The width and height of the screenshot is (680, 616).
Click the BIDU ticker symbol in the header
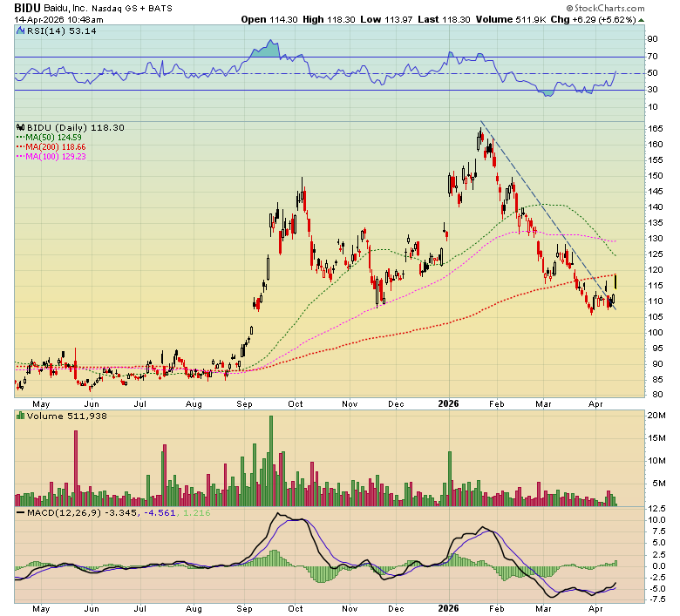27,8
